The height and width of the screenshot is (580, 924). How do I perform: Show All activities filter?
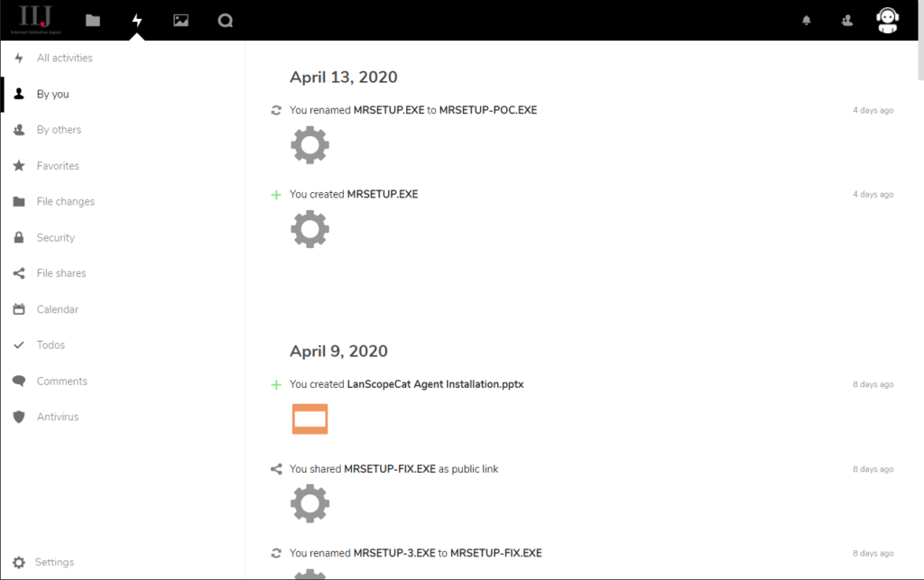[x=64, y=58]
